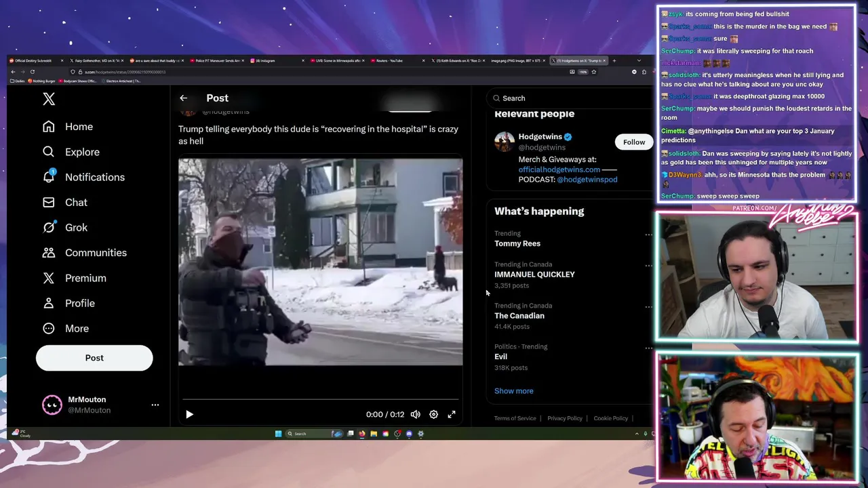Open a new browser tab
Viewport: 868px width, 488px height.
coord(614,61)
